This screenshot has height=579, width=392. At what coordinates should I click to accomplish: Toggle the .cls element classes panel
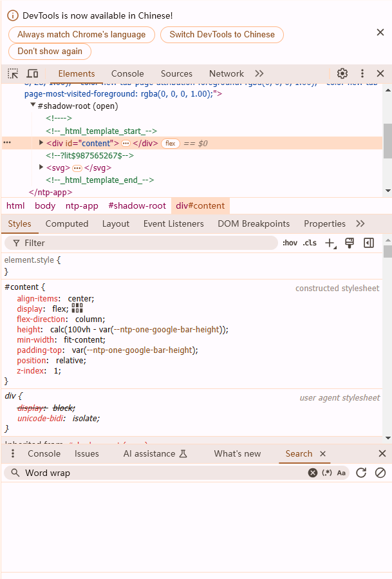[x=310, y=243]
